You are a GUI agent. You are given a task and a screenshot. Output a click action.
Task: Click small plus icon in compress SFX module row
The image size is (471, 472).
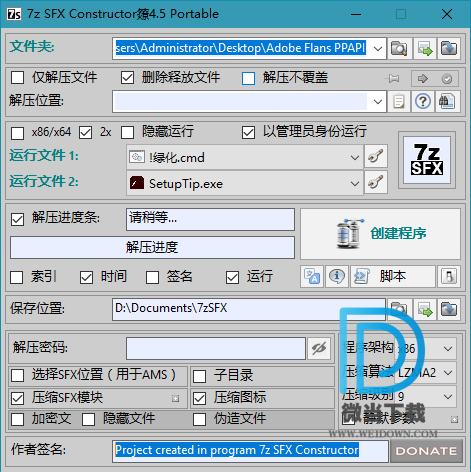click(175, 398)
